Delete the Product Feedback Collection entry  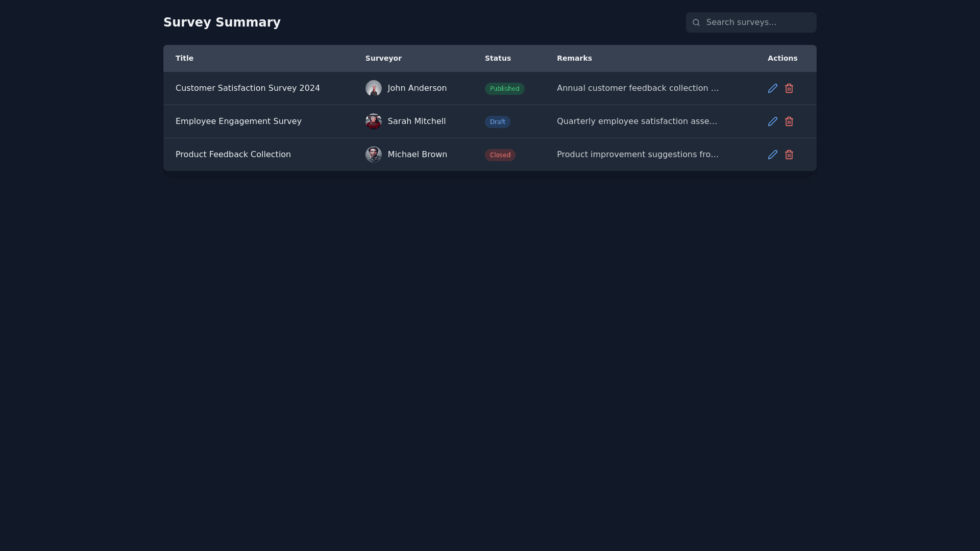pos(789,155)
